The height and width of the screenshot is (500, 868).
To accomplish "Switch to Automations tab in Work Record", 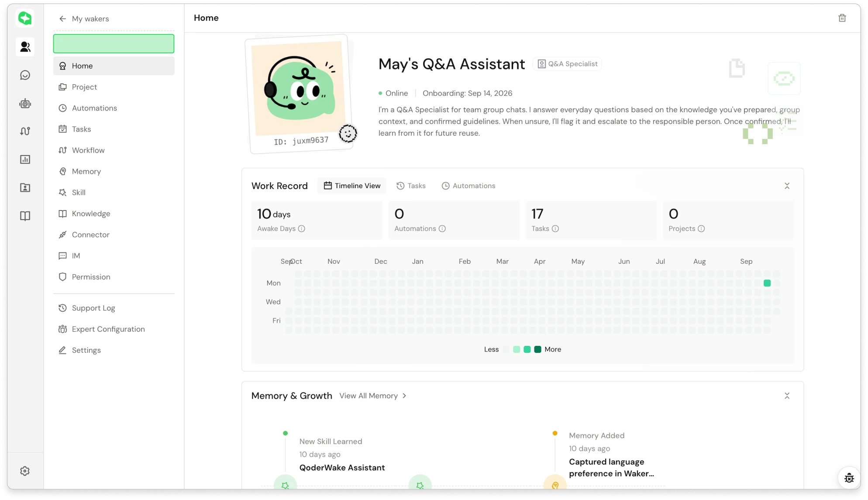I will click(468, 186).
